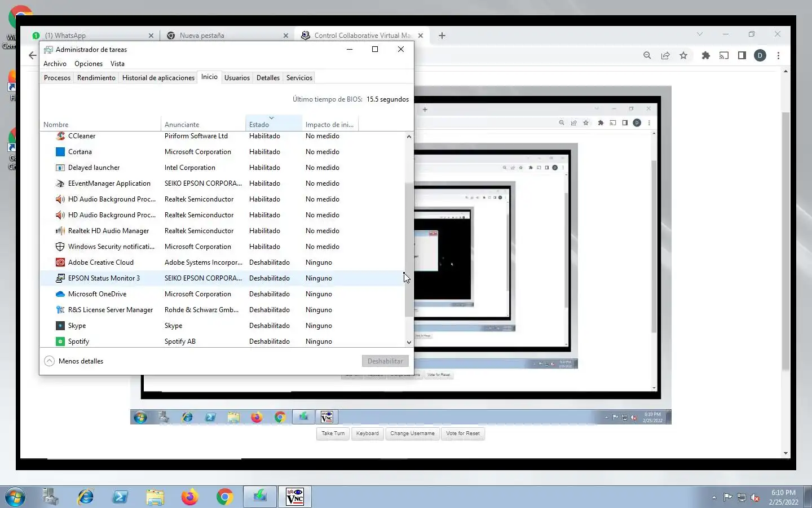
Task: Click the Cortana blue square icon
Action: 60,152
